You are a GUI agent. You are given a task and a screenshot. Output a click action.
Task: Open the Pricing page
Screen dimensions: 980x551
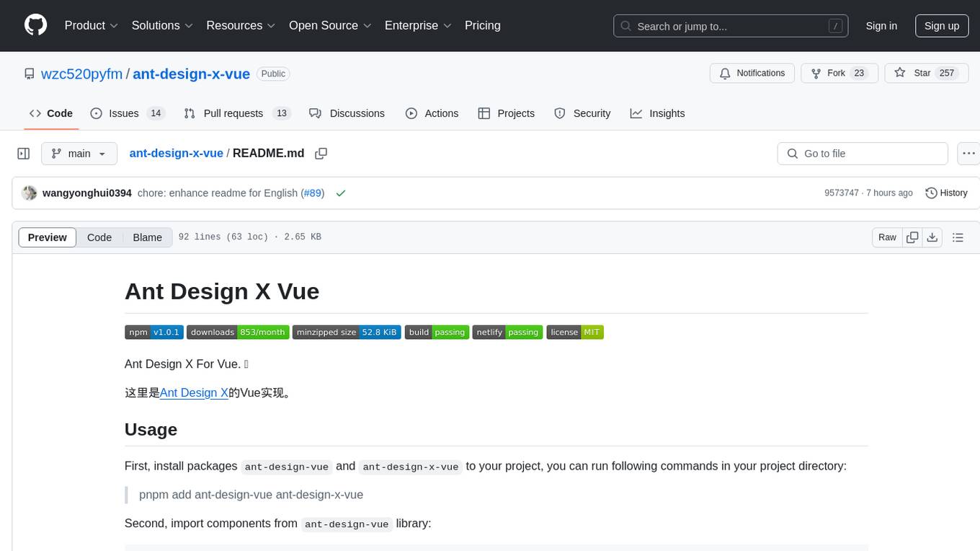coord(483,25)
